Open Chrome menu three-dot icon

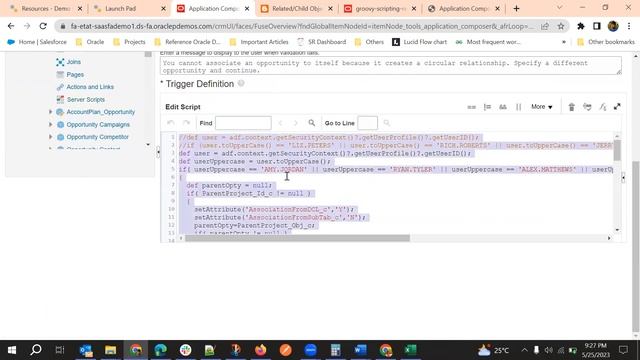[629, 26]
